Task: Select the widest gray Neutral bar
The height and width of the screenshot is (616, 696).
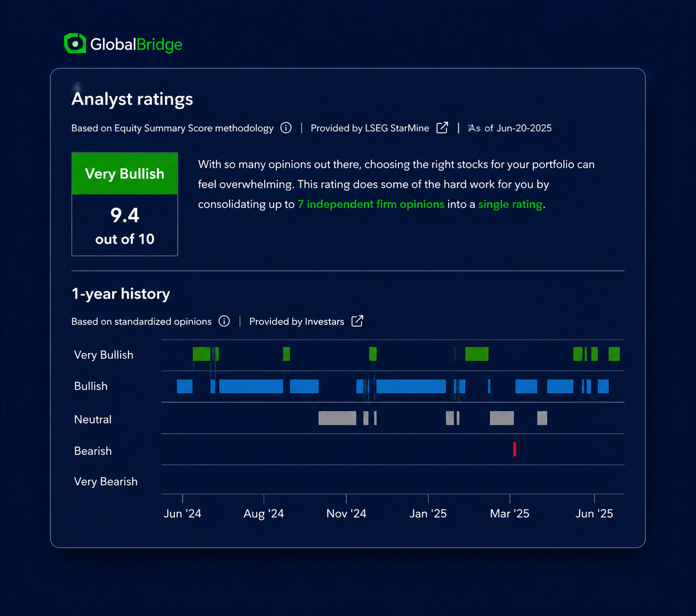Action: 337,418
